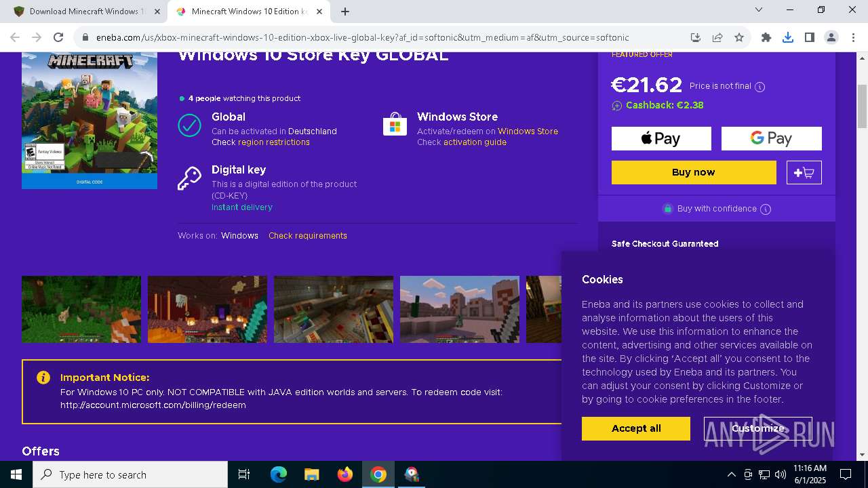The width and height of the screenshot is (868, 488).
Task: Click Instant delivery link
Action: (242, 207)
